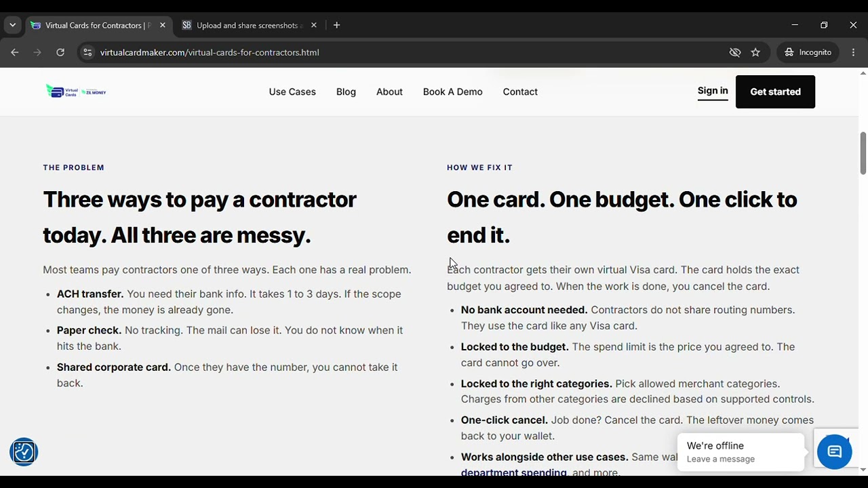The width and height of the screenshot is (868, 488).
Task: Click 'Works alongside other use cases.' text
Action: pos(545,457)
